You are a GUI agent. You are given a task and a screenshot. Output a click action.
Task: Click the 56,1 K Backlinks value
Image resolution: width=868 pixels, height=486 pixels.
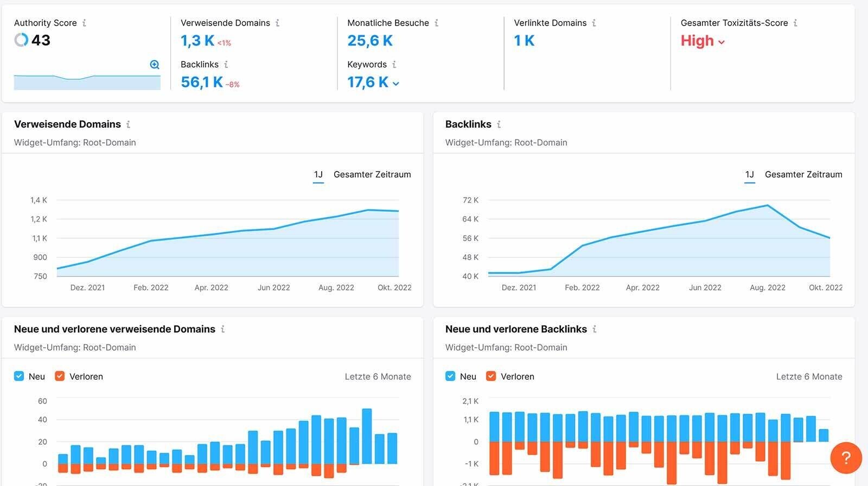click(202, 82)
